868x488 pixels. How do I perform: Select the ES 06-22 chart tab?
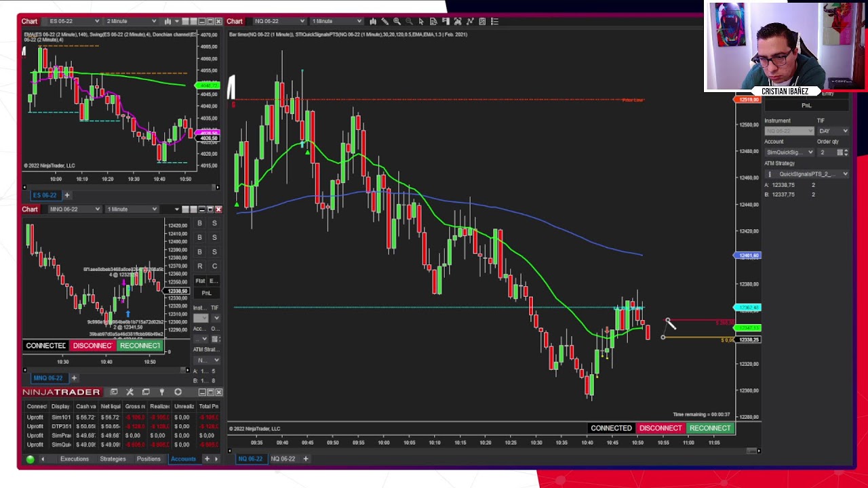[45, 195]
